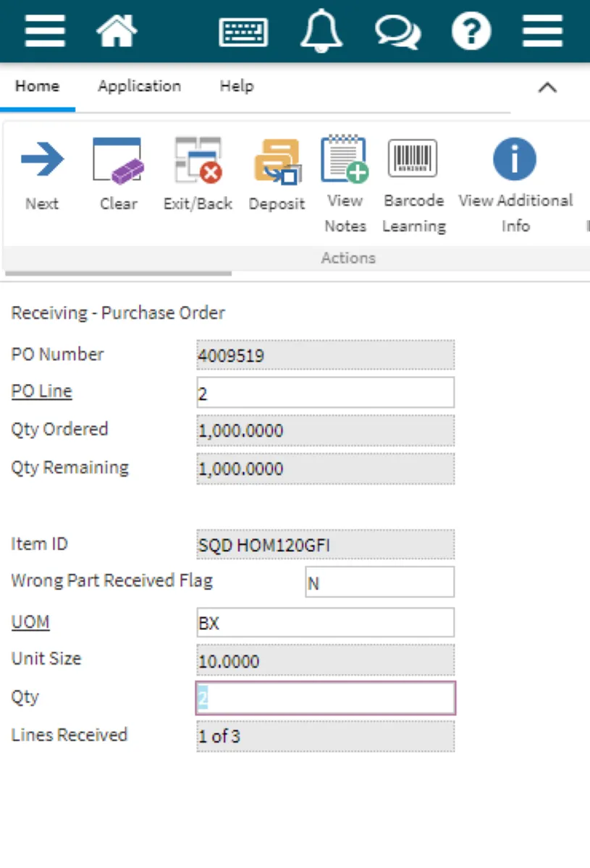This screenshot has height=868, width=590.
Task: Select the Deposit action
Action: [277, 174]
